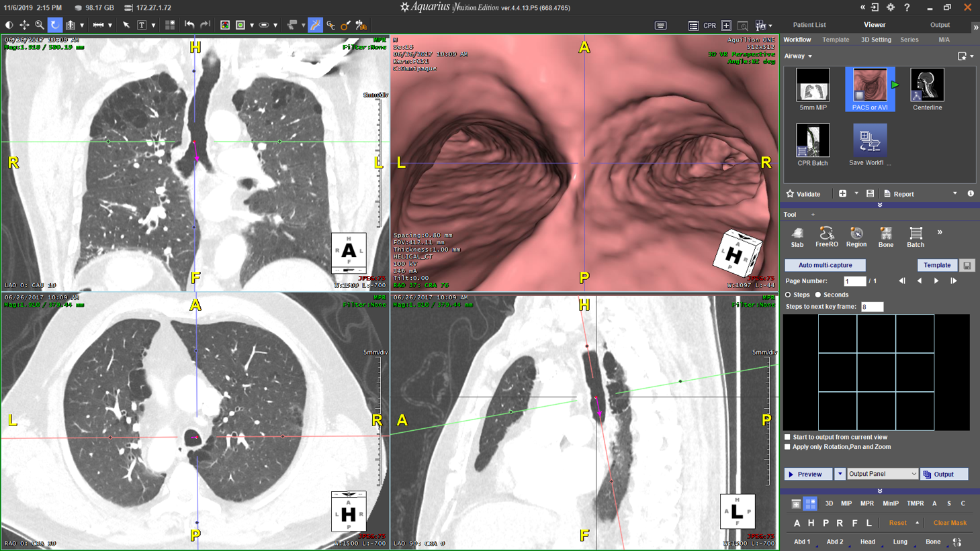Open the Template tab
980x551 pixels.
[836, 40]
